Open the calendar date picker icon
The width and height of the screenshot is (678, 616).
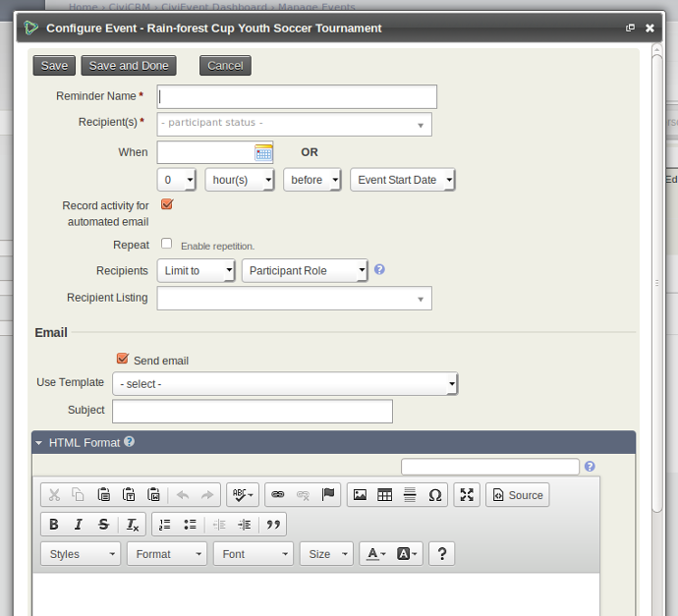[263, 152]
